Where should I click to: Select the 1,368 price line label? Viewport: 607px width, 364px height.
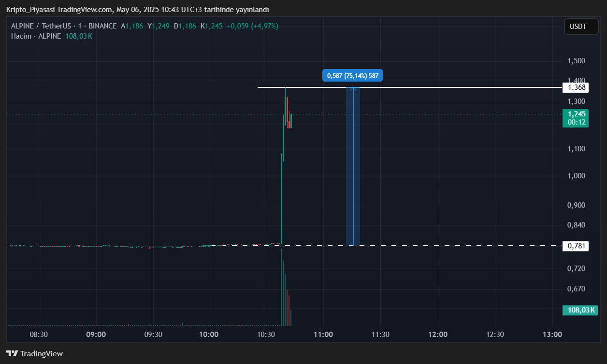click(577, 87)
